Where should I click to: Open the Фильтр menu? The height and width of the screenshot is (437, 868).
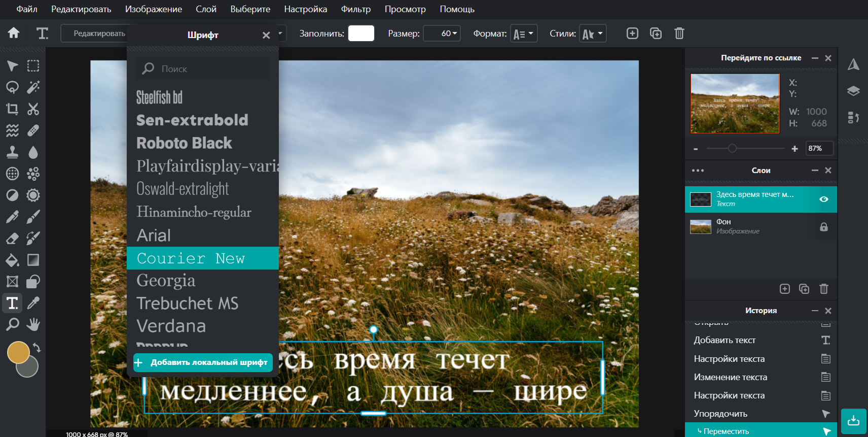355,9
